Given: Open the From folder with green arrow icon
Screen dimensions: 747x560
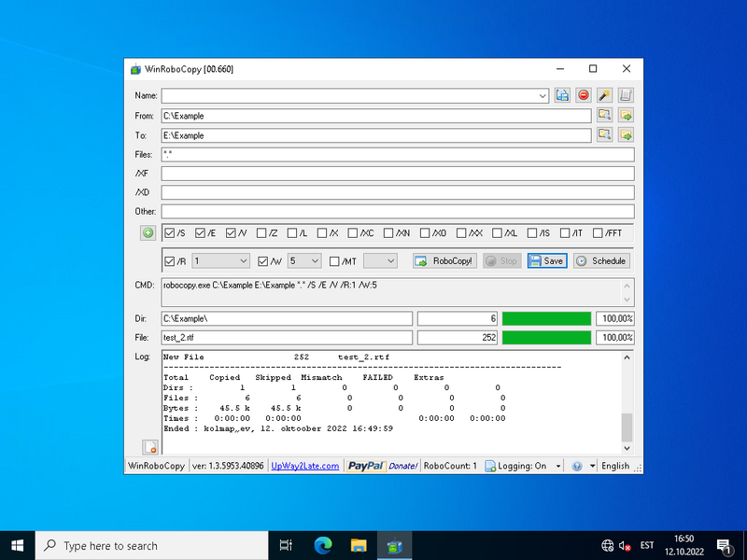Looking at the screenshot, I should click(626, 115).
